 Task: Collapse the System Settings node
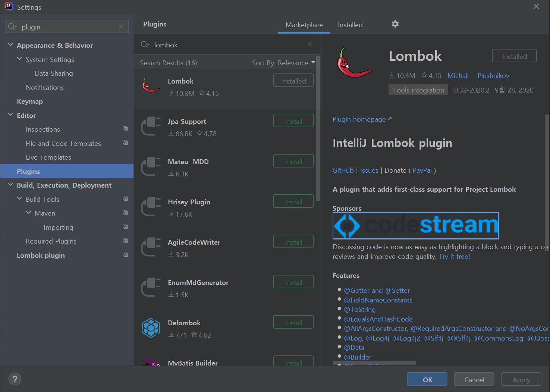click(x=19, y=59)
